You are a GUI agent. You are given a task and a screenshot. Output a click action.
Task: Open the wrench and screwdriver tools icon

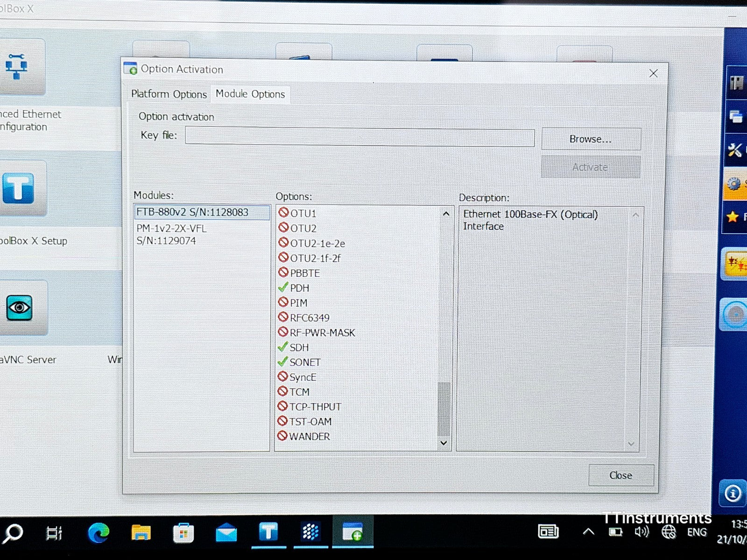735,150
